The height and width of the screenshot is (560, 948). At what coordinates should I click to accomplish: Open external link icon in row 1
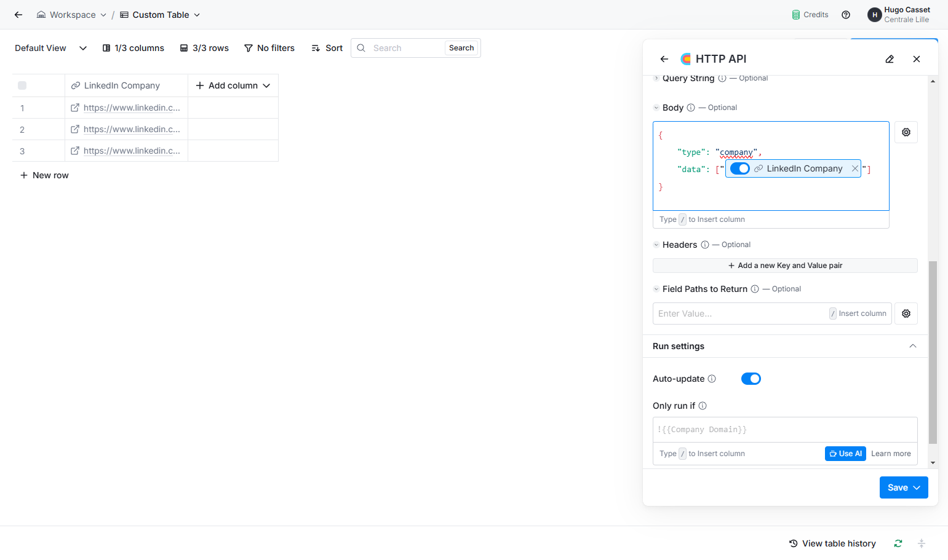75,108
